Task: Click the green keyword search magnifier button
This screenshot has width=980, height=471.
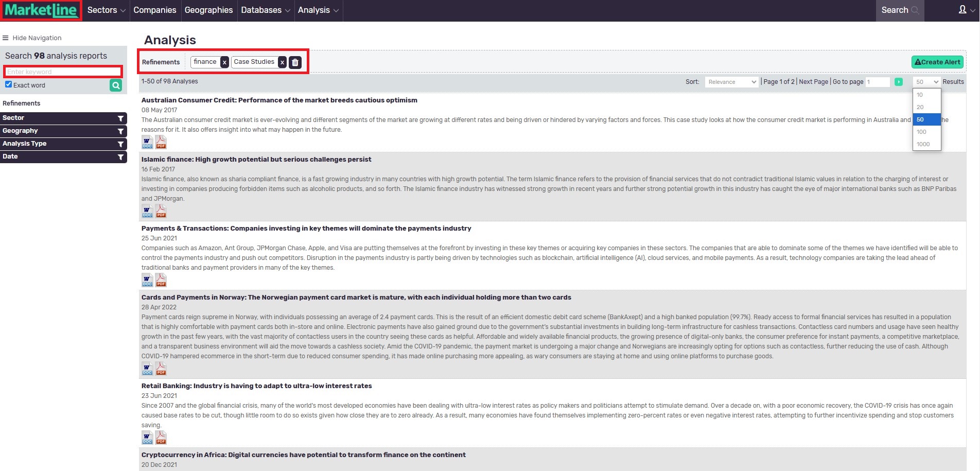Action: [116, 85]
